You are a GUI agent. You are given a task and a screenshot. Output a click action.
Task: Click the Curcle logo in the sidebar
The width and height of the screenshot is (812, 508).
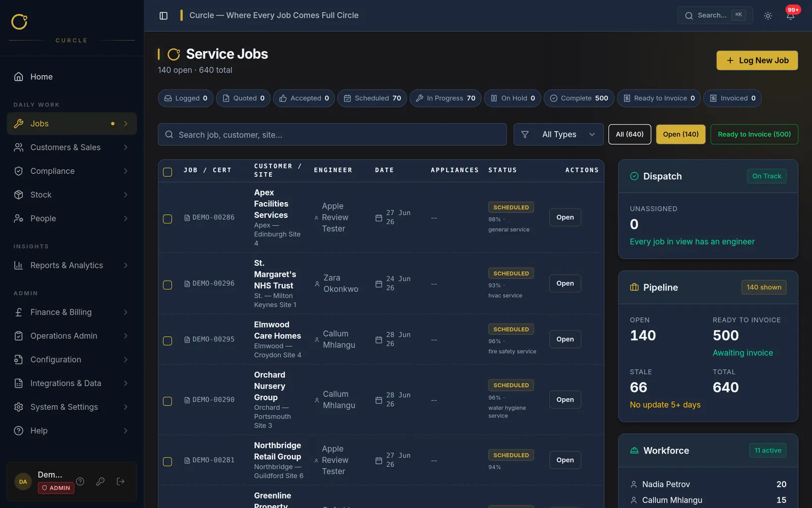point(19,21)
